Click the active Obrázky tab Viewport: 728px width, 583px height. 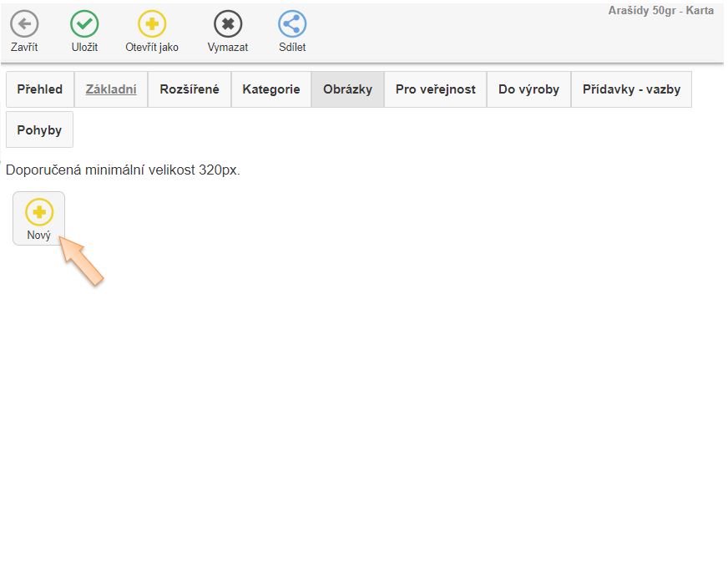[x=347, y=89]
